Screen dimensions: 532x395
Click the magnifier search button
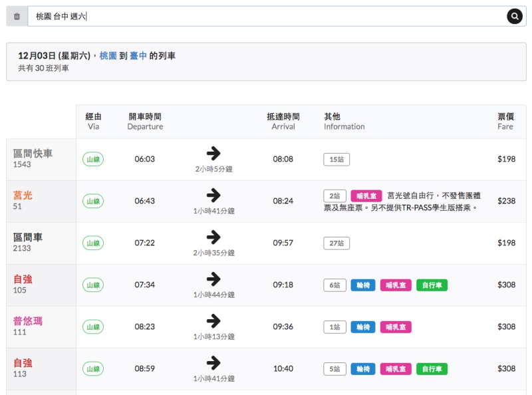pos(515,17)
